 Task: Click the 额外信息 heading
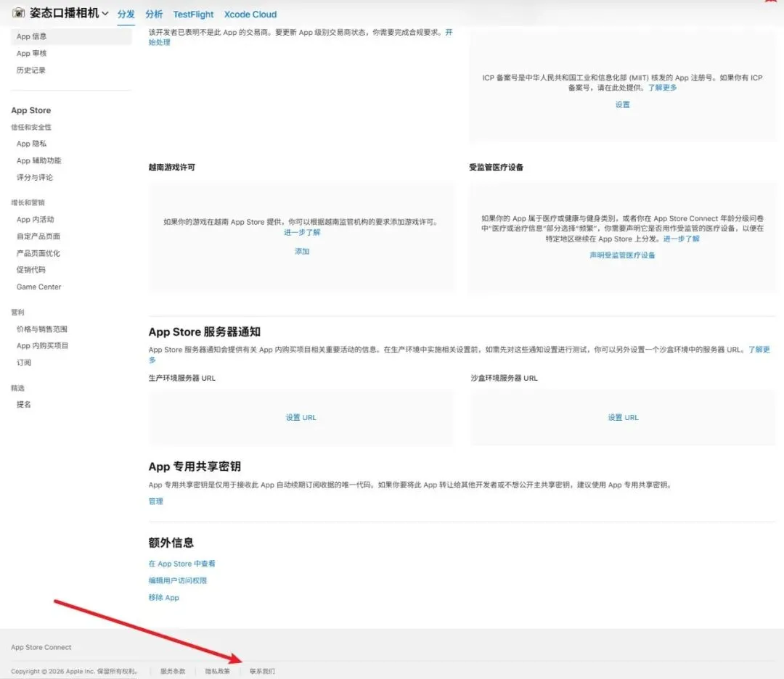coord(171,543)
